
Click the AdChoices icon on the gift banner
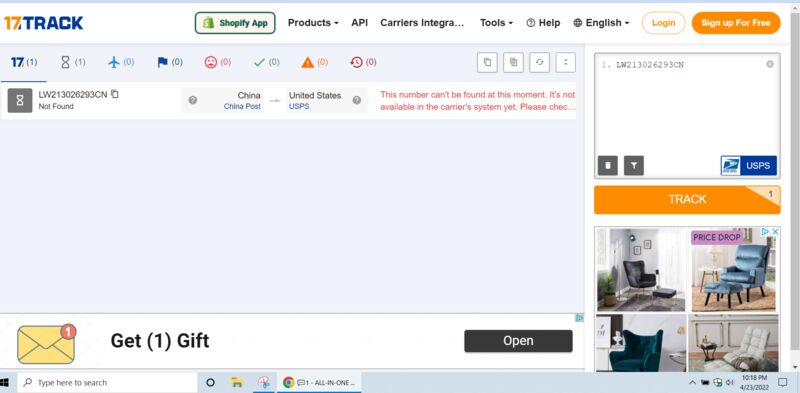tap(580, 318)
